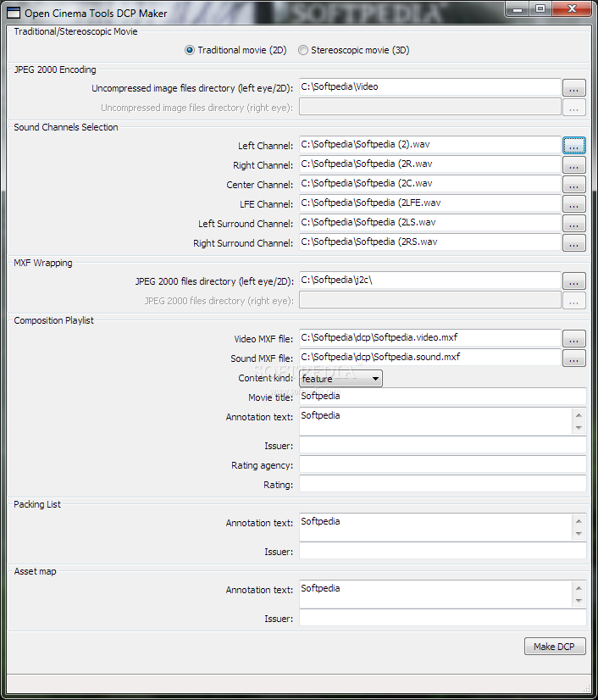This screenshot has width=598, height=700.
Task: Click the Sound MXF file field
Action: click(x=429, y=358)
